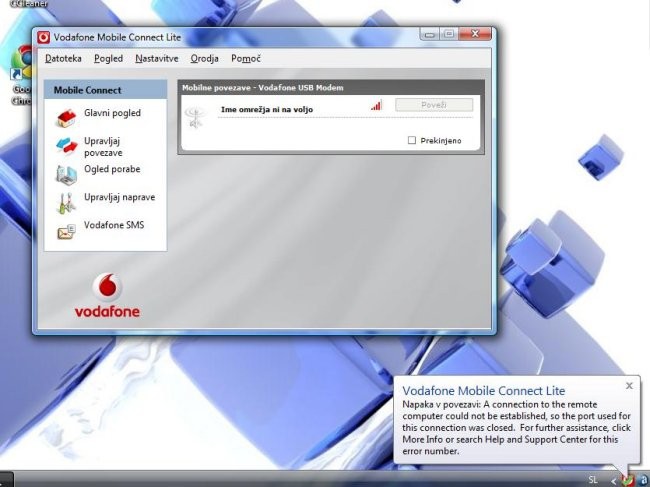Open the Nastavitve menu
The height and width of the screenshot is (487, 650).
[x=157, y=58]
